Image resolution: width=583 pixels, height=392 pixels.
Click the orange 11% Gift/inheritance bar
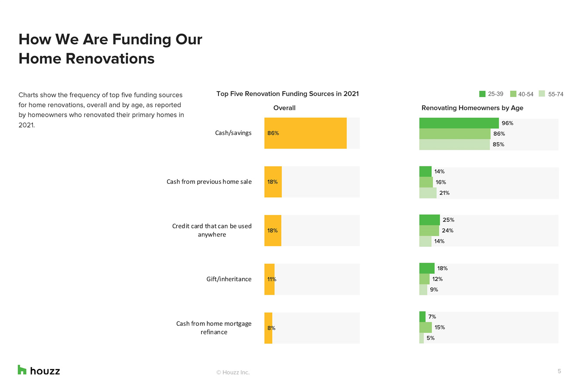click(269, 279)
